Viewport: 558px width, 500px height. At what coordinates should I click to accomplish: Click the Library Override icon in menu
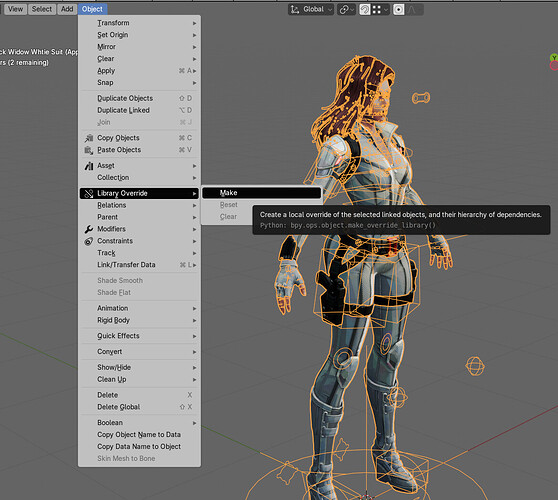89,193
